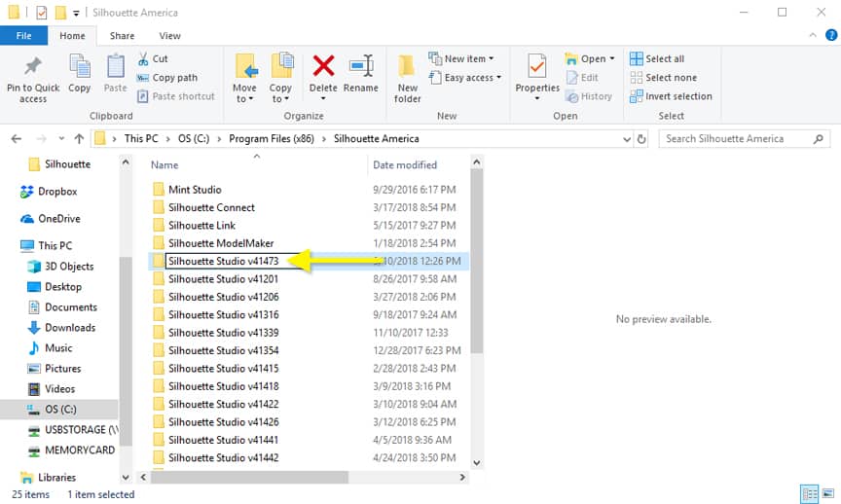
Task: Click the horizontal scrollbar right arrow
Action: pos(462,477)
